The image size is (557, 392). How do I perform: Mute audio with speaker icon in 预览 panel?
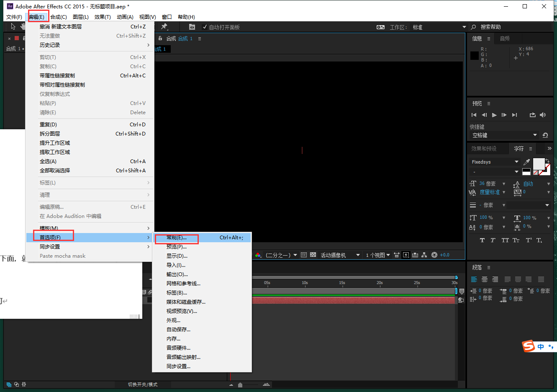point(543,115)
